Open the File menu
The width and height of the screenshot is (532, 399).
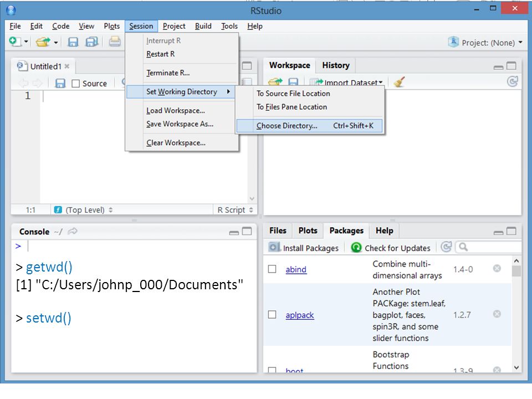click(x=16, y=26)
